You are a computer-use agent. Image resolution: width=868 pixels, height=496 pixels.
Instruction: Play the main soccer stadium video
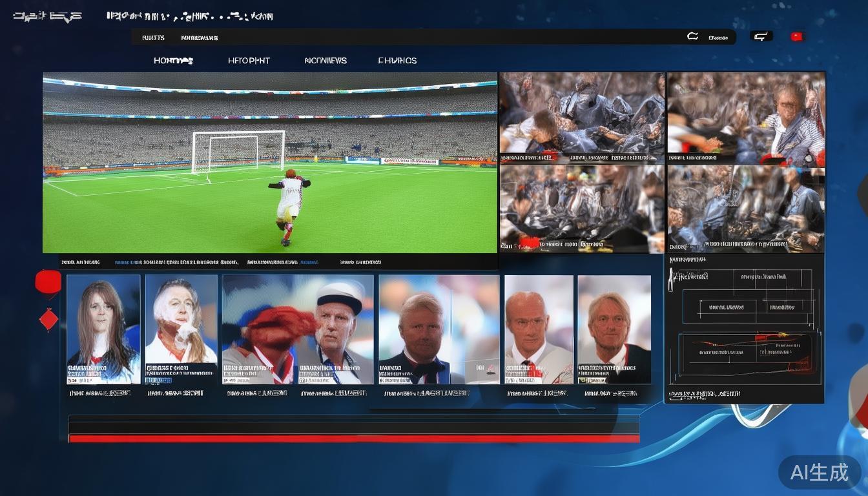click(269, 162)
